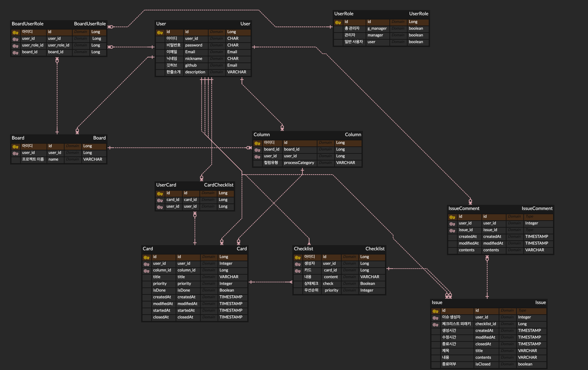Click g_manager column in UserRole table
Viewport: 588px width, 370px height.
click(378, 29)
